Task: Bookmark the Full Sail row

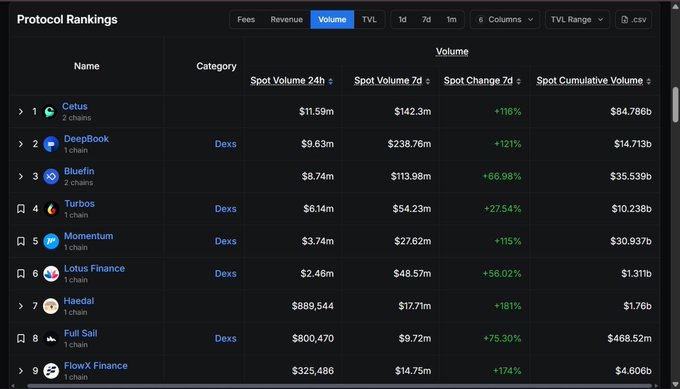Action: (20, 339)
